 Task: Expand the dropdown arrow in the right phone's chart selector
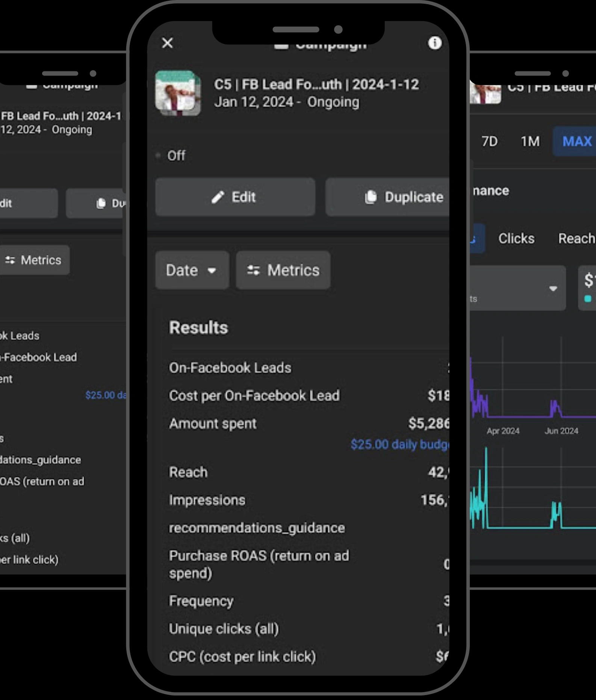553,289
